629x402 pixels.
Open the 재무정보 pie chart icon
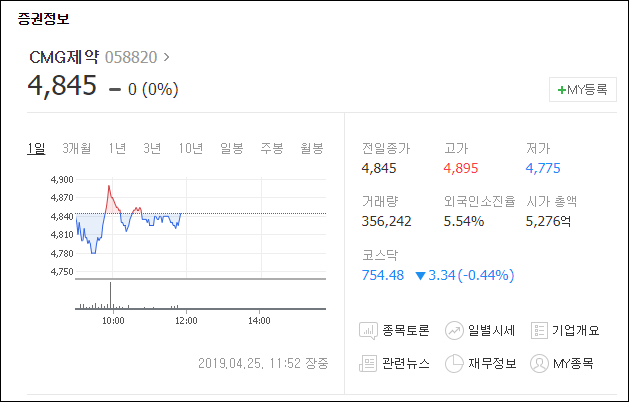(x=454, y=363)
